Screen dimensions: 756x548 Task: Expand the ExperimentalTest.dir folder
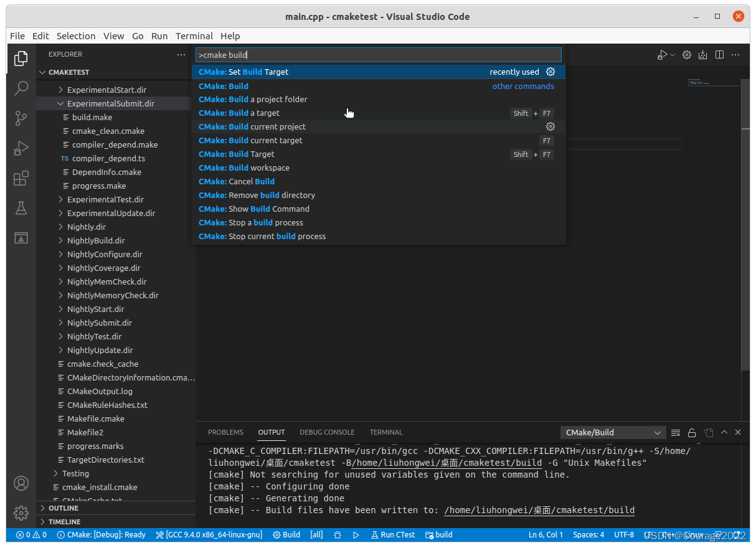[x=60, y=200]
